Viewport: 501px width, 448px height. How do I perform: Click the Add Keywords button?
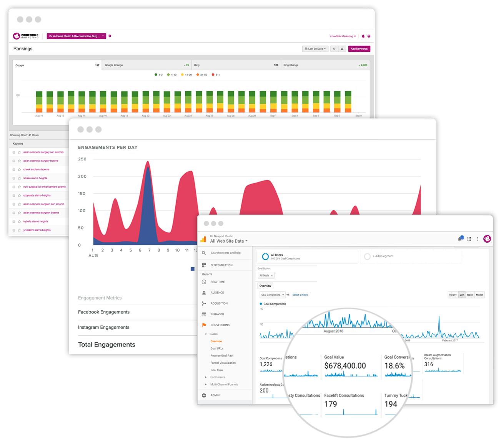[359, 49]
